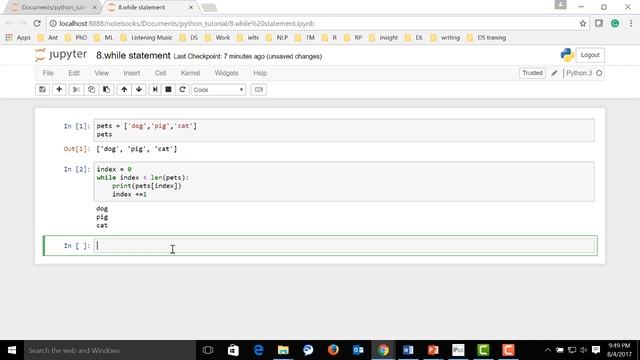The width and height of the screenshot is (640, 360).
Task: Open the Widgets menu
Action: click(227, 73)
